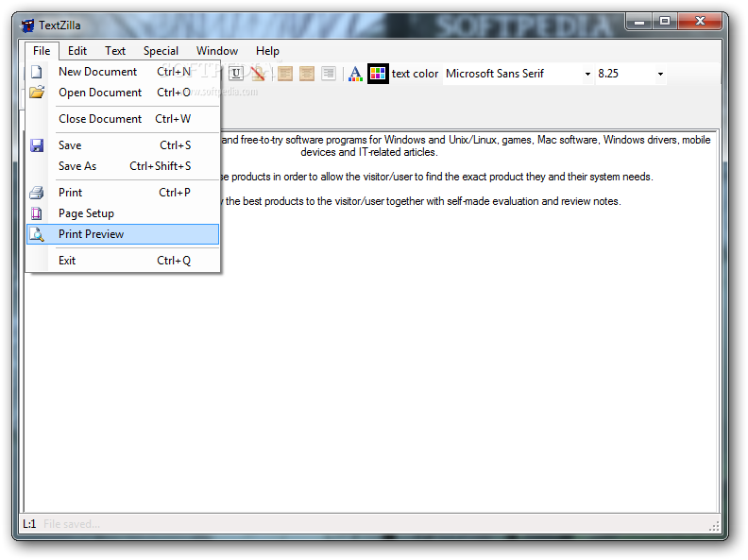Open the Window menu

[x=217, y=51]
